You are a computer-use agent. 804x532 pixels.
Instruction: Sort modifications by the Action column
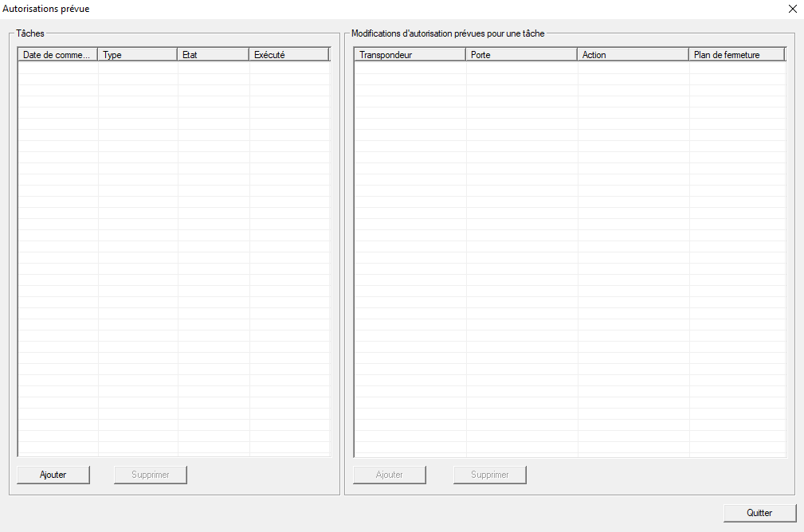633,55
